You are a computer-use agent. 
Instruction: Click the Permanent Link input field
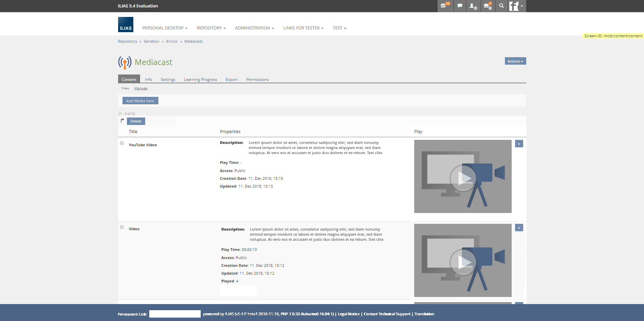pos(175,314)
